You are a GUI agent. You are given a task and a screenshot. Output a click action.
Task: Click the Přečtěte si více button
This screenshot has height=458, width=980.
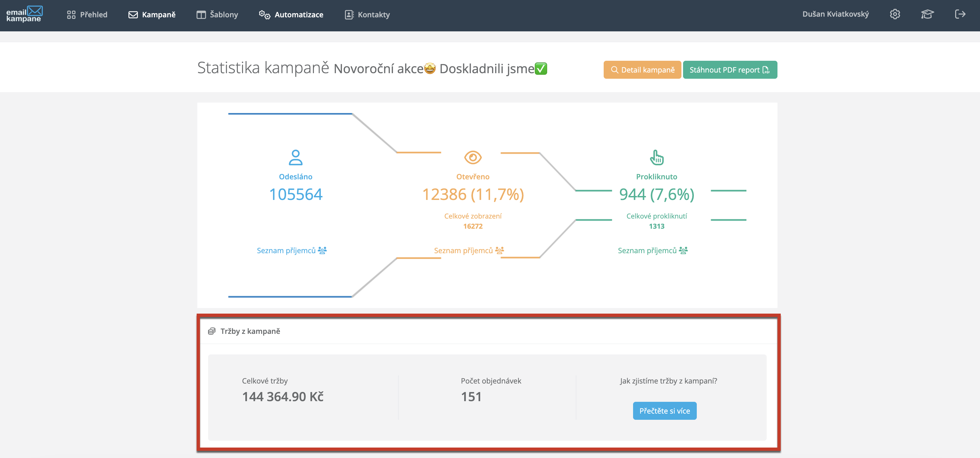[664, 410]
